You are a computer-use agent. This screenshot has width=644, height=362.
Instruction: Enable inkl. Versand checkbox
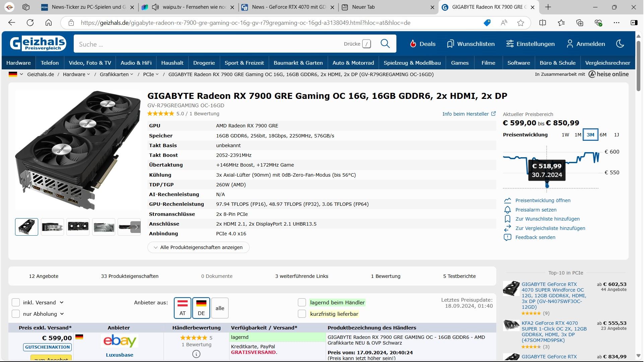point(16,302)
